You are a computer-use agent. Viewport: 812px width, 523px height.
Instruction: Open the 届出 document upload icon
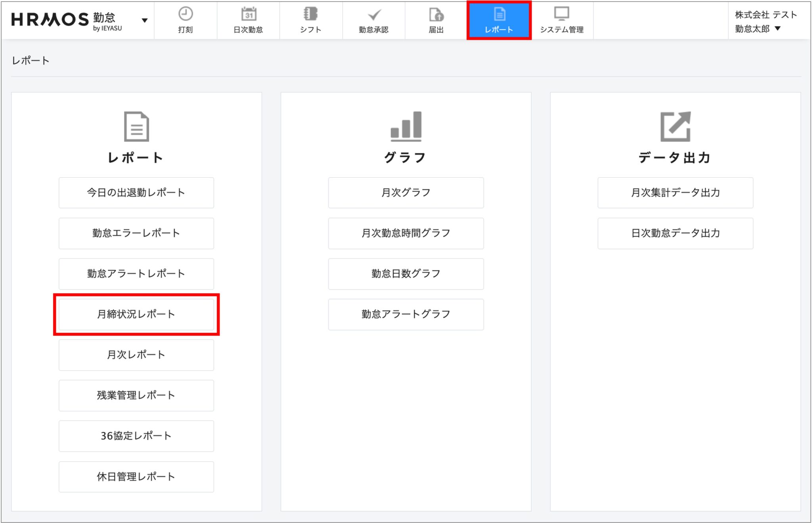436,15
